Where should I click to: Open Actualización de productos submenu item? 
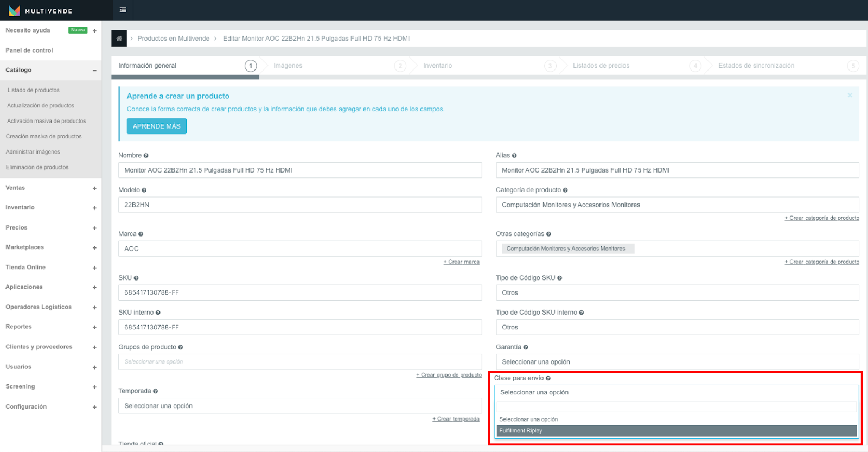[x=41, y=106]
